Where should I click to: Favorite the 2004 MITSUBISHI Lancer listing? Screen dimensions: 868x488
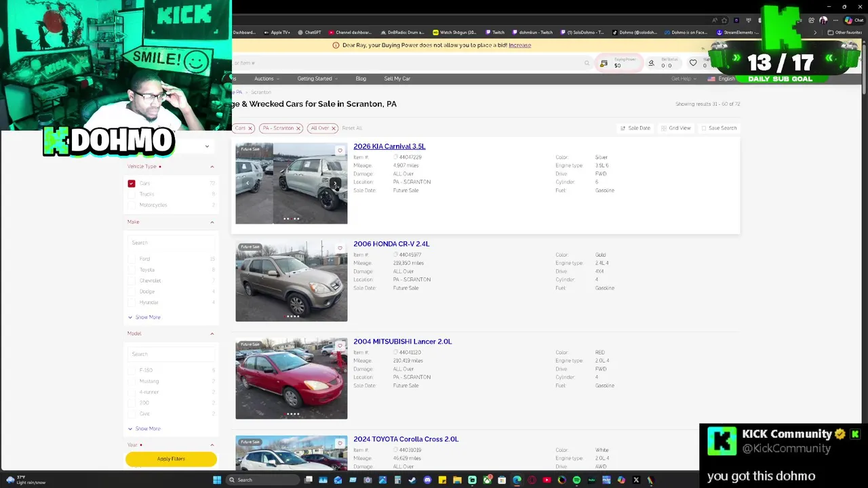340,346
